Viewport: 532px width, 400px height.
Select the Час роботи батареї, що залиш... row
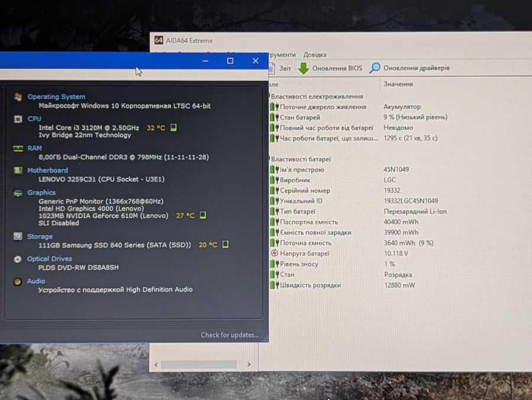[x=353, y=138]
